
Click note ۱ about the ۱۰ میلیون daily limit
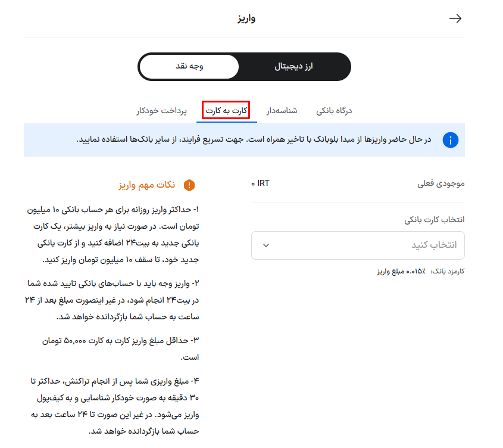coord(113,235)
